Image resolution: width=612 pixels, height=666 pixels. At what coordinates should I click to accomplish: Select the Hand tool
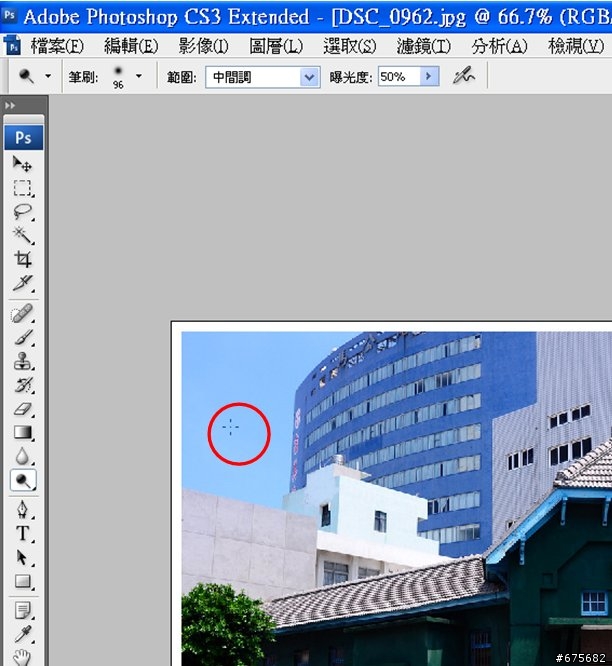click(22, 657)
